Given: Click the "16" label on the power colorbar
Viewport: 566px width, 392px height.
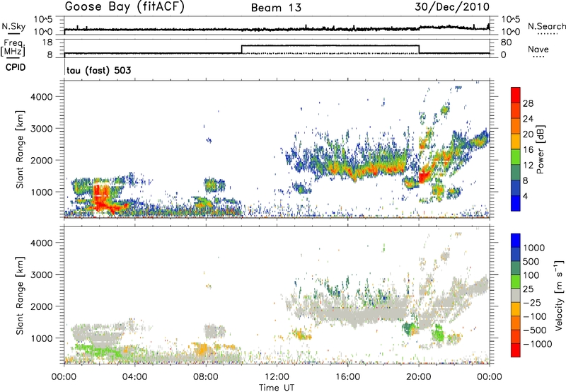Looking at the screenshot, I should coord(528,150).
